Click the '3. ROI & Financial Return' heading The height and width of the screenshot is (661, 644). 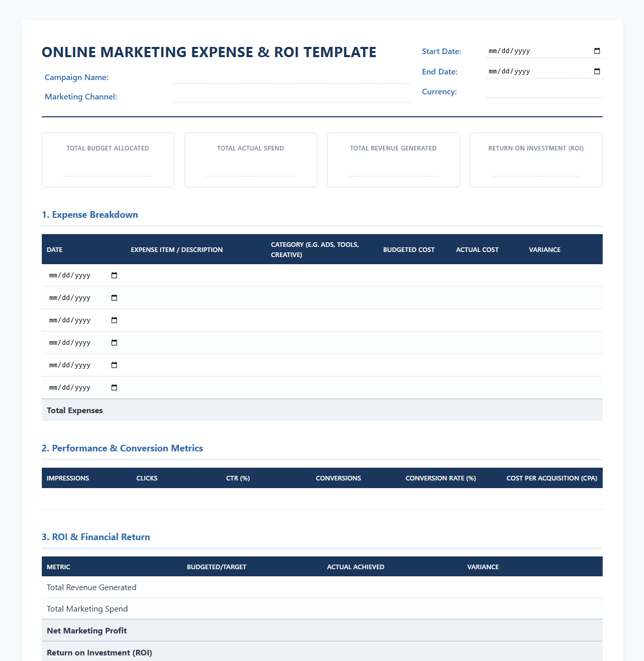pyautogui.click(x=96, y=537)
